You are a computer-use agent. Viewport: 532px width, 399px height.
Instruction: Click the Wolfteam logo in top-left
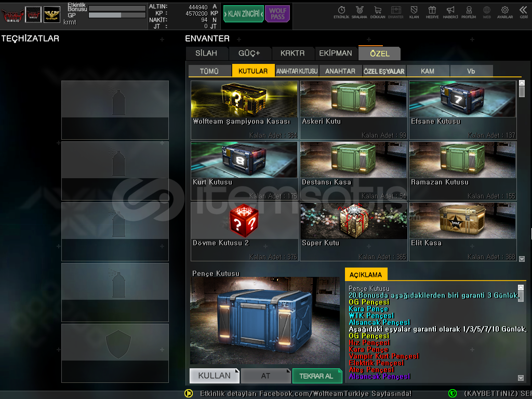coord(12,15)
